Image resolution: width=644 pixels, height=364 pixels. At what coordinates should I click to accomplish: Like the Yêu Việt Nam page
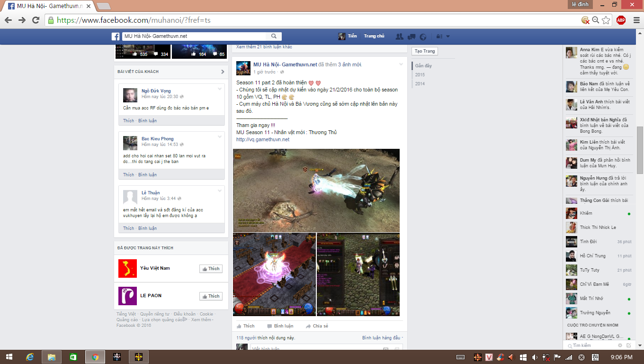[x=211, y=269]
